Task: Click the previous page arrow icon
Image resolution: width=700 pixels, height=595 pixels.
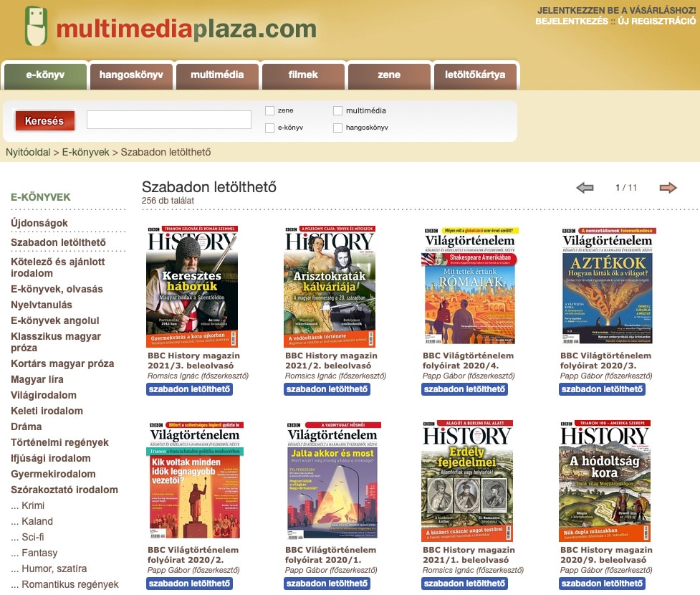Action: (x=585, y=188)
